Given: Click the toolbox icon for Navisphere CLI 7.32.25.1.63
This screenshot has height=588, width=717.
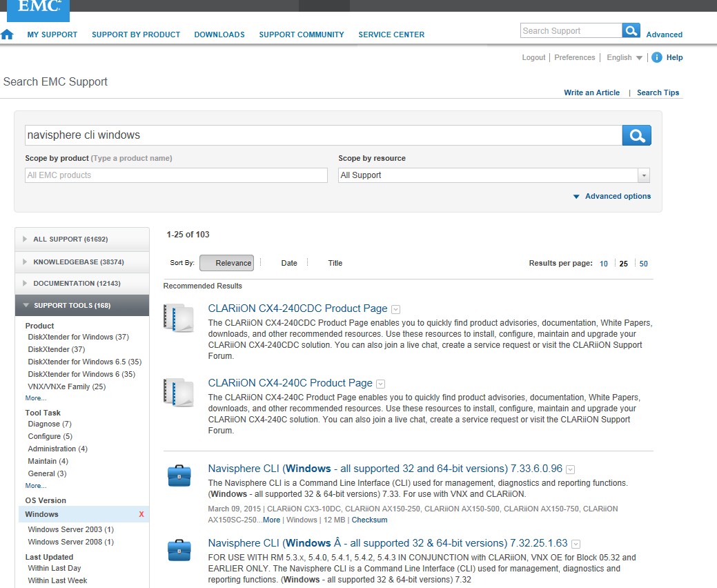Looking at the screenshot, I should (x=179, y=550).
